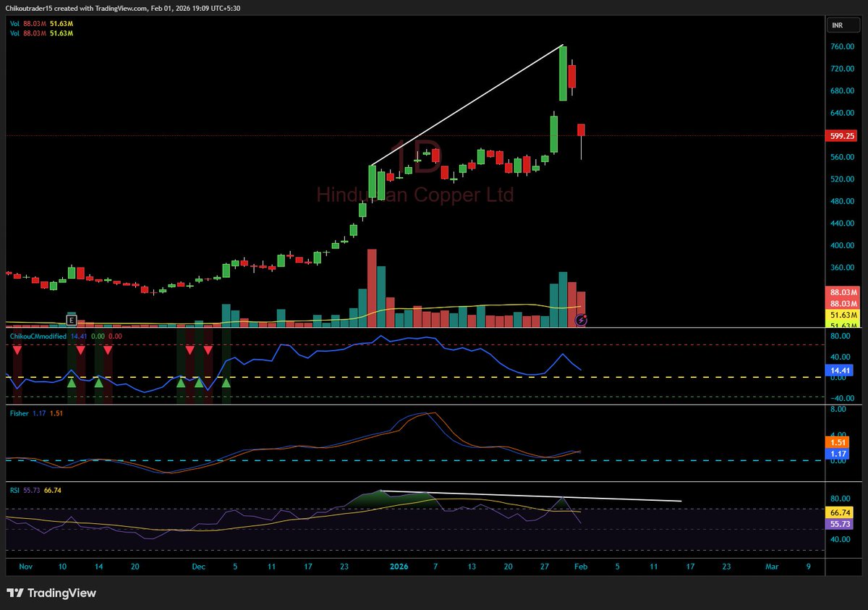Click the 640.00 price axis label
This screenshot has width=868, height=610.
click(x=843, y=113)
